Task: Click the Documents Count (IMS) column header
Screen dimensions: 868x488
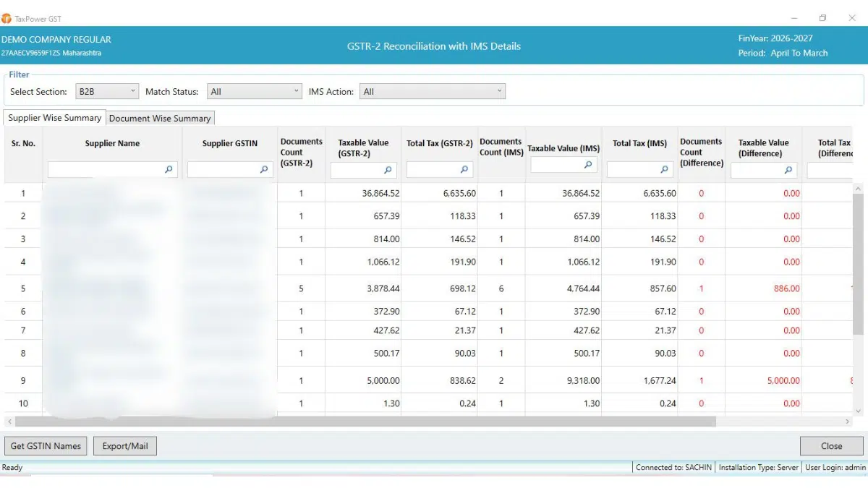Action: (x=501, y=147)
